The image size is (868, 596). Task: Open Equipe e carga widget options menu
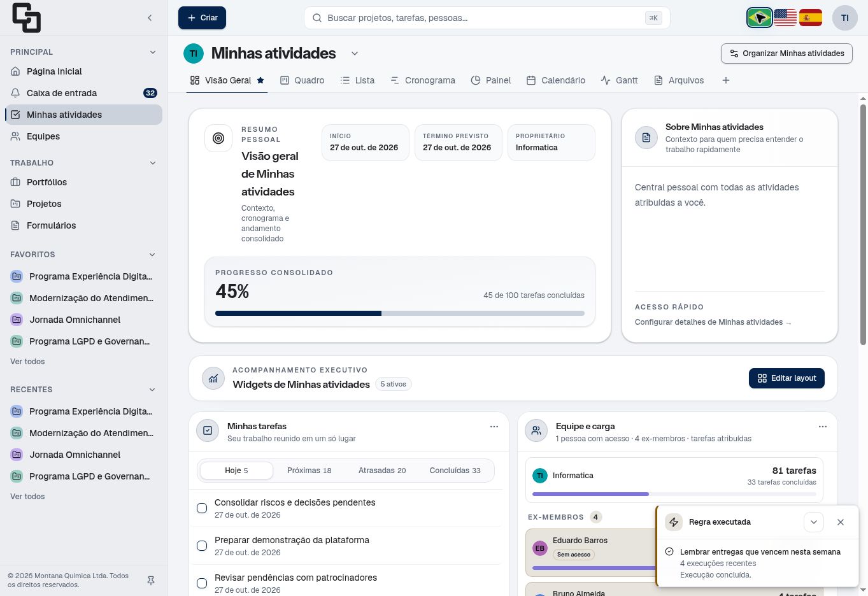point(823,427)
